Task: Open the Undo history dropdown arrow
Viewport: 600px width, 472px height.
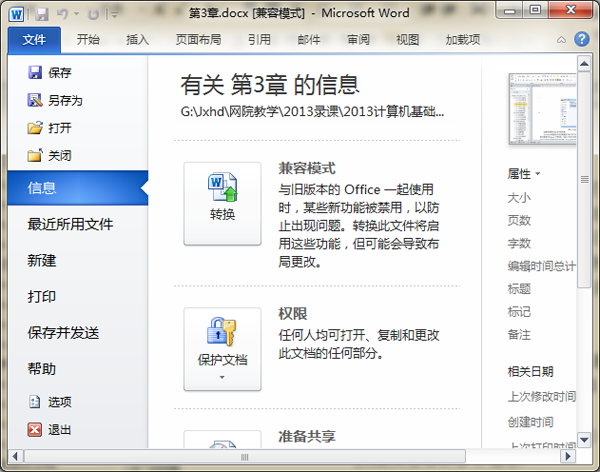Action: pyautogui.click(x=76, y=14)
